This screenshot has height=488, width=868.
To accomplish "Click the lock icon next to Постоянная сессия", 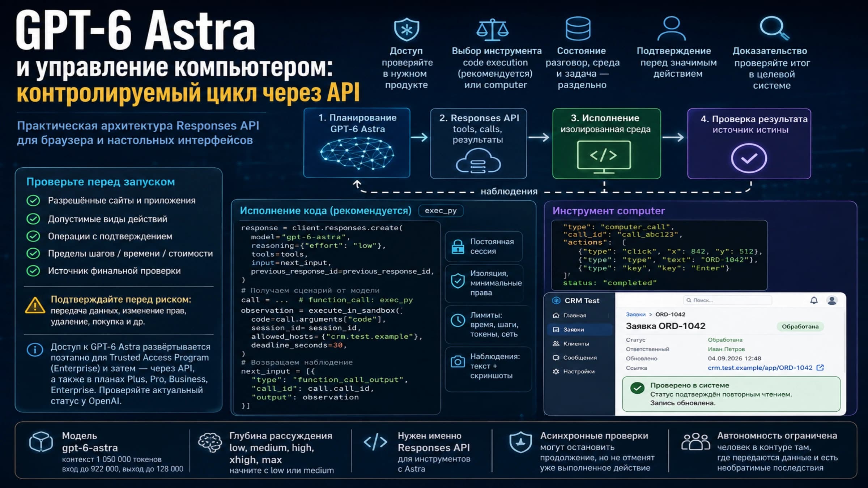I will pyautogui.click(x=458, y=247).
